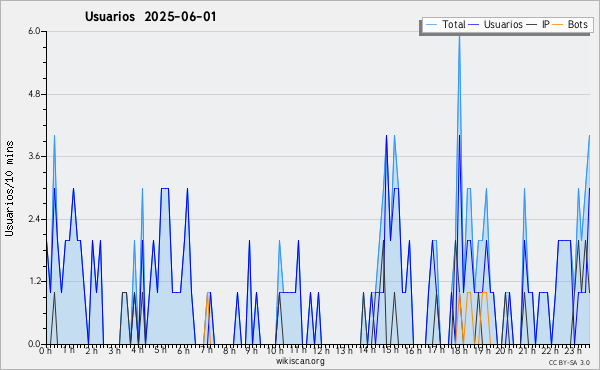Click the '9 h' x-axis label
The image size is (600, 370).
[251, 351]
